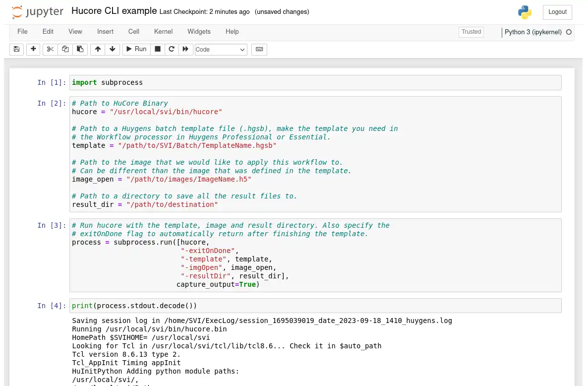Insert a cell below with plus icon
This screenshot has width=588, height=386.
[33, 49]
